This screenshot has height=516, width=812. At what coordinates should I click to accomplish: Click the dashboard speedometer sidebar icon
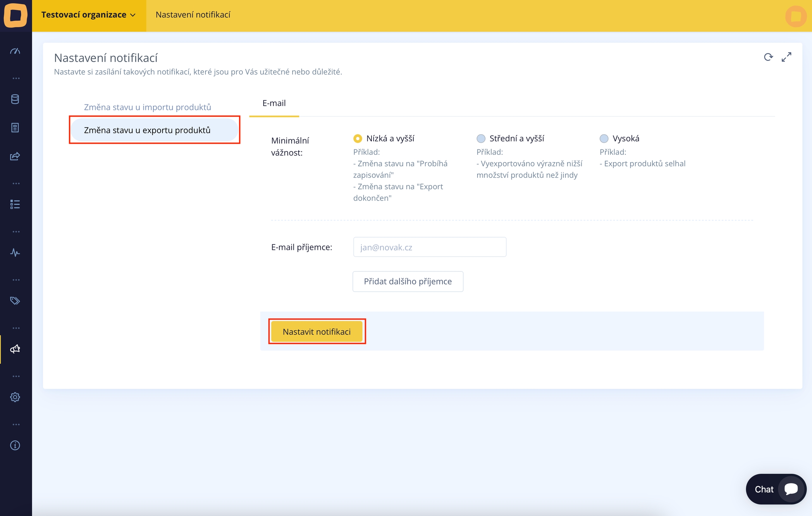pyautogui.click(x=15, y=51)
